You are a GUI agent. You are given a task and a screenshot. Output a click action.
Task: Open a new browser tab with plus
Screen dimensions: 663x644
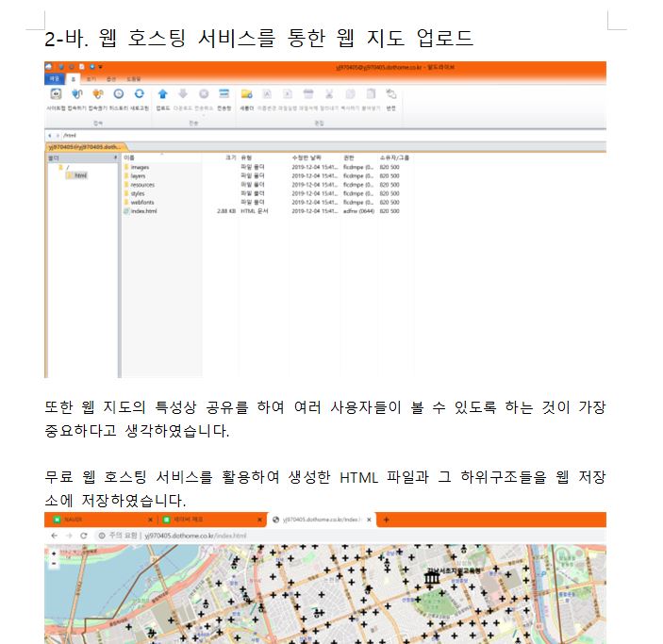click(386, 520)
